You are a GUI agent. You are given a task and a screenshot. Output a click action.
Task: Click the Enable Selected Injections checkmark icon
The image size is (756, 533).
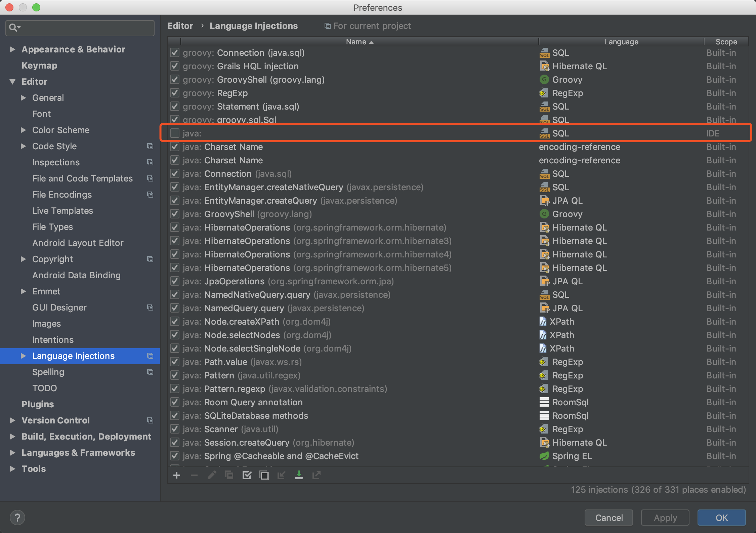(247, 475)
